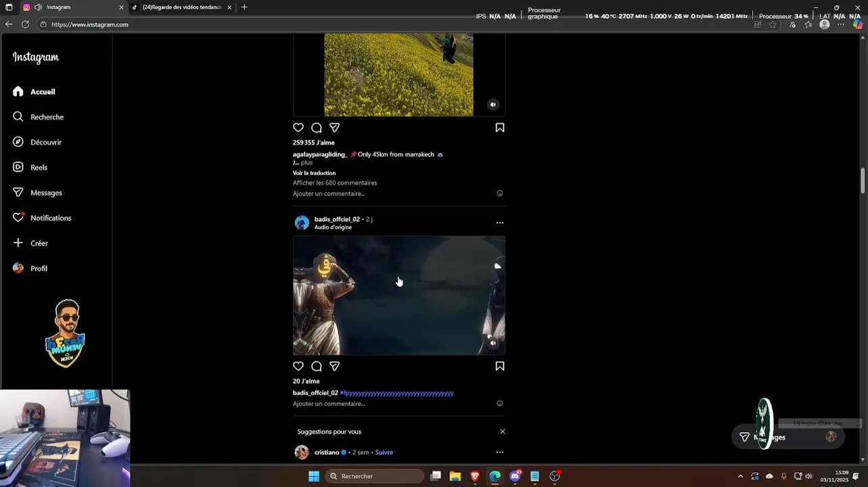Click Ajouter un commentaire under badis post
The height and width of the screenshot is (487, 868).
(x=329, y=404)
